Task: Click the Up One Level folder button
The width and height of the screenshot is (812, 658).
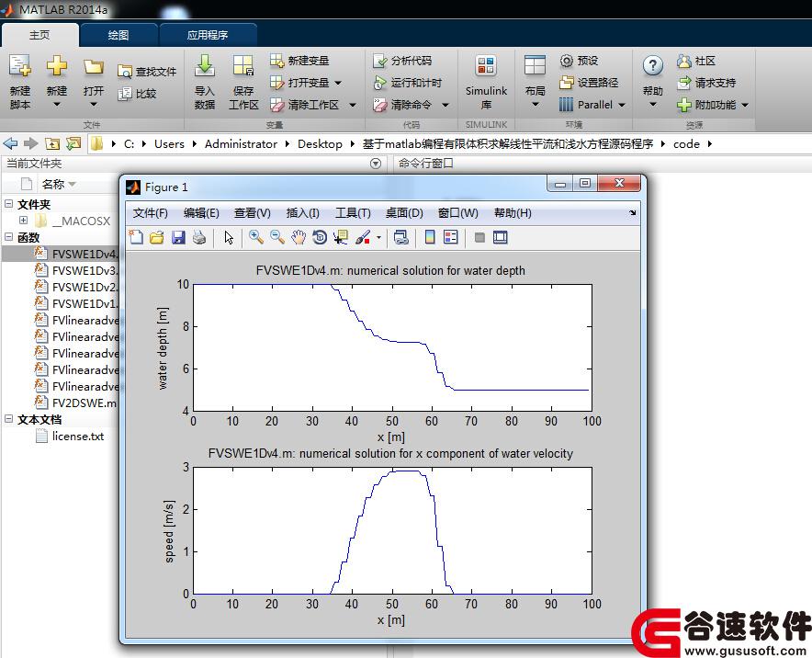Action: (52, 143)
